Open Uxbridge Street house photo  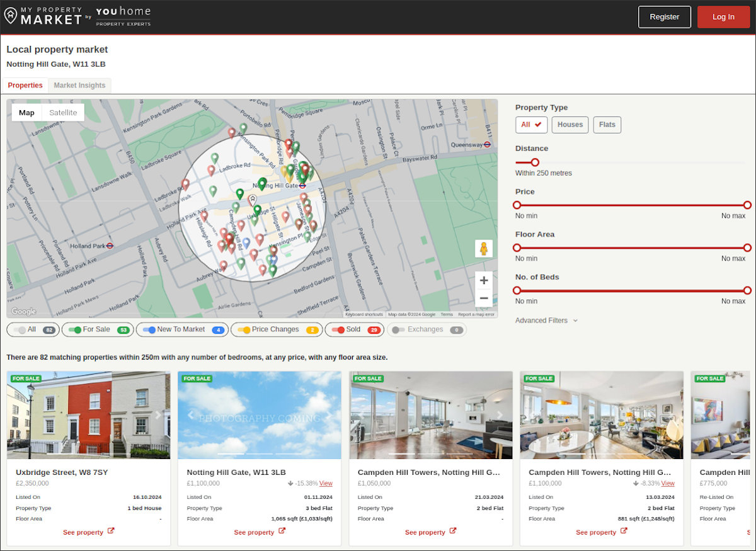coord(88,415)
